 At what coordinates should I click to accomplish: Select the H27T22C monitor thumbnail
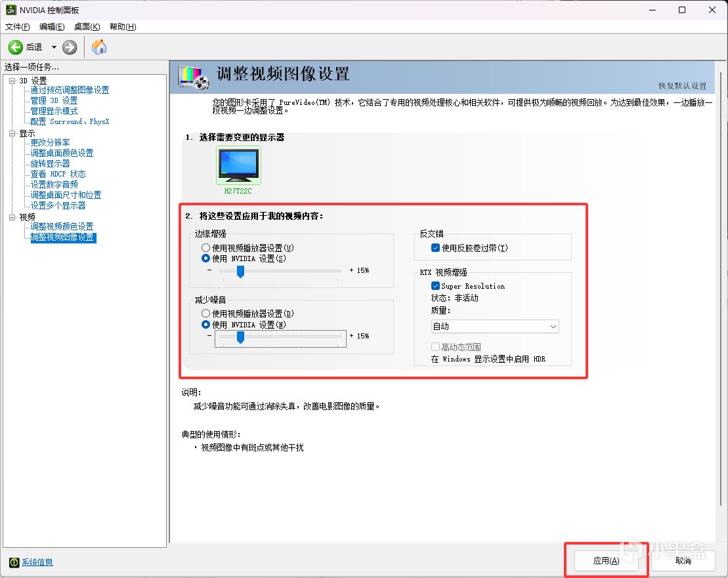(239, 165)
